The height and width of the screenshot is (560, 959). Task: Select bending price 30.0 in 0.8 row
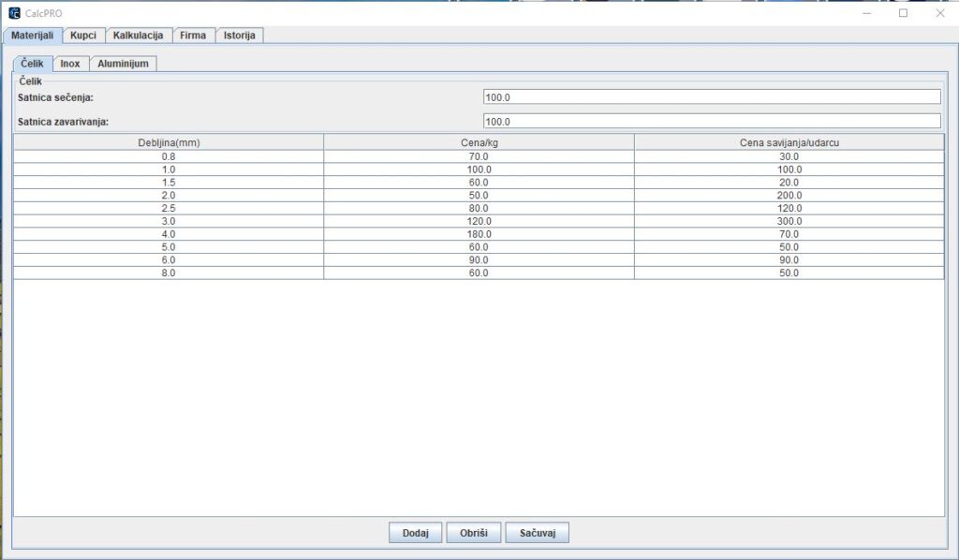coord(789,156)
